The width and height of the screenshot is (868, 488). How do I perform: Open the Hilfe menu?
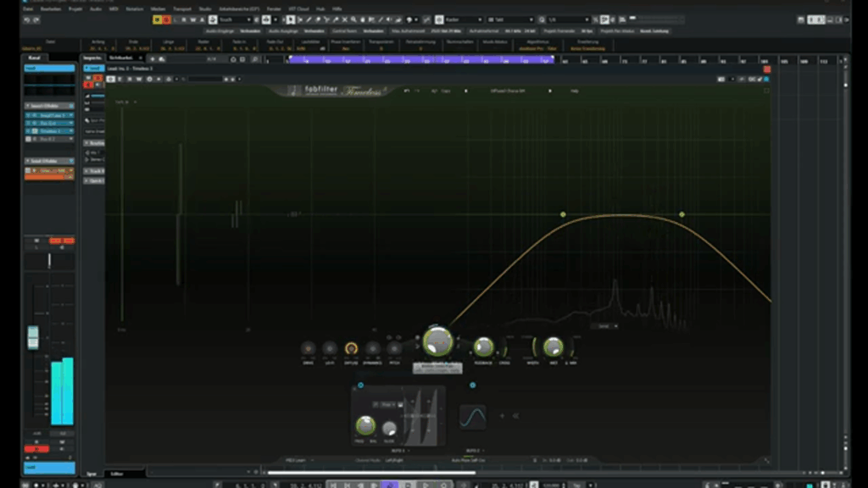coord(337,8)
